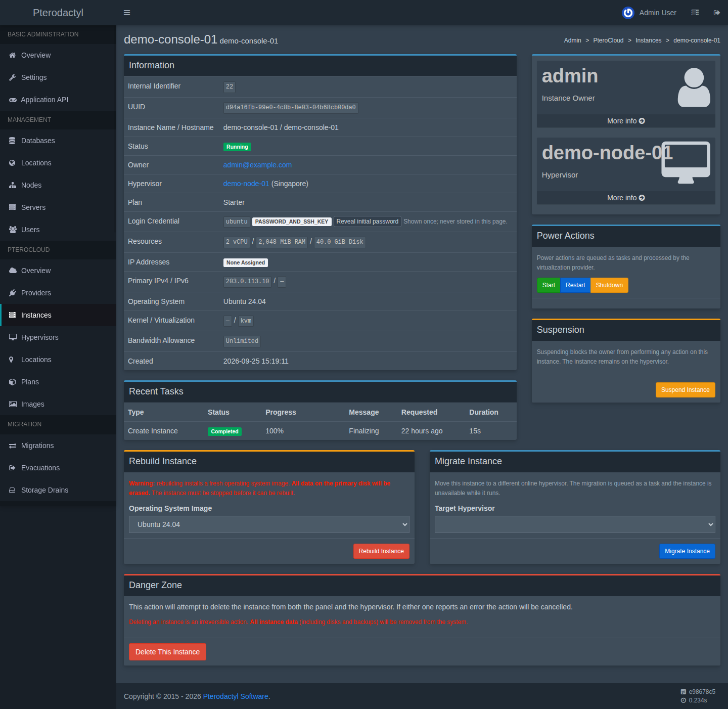The image size is (728, 709).
Task: Click the Providers plug icon
Action: click(13, 293)
